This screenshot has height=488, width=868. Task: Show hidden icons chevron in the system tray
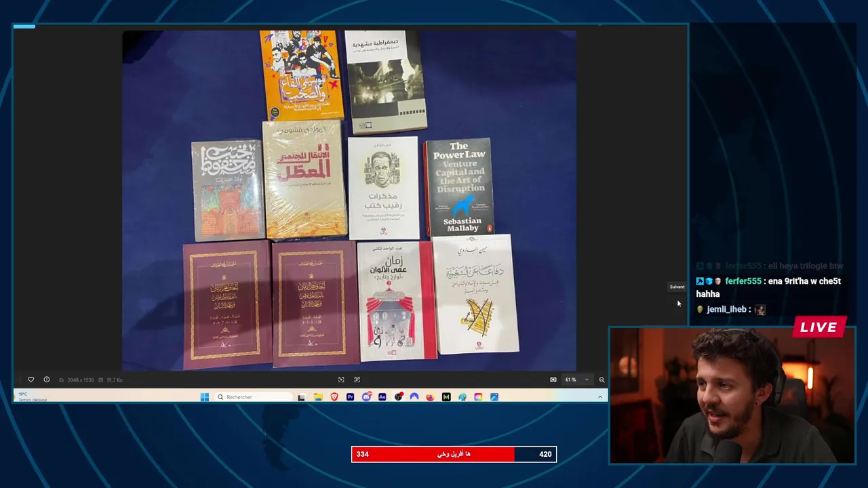[x=600, y=397]
